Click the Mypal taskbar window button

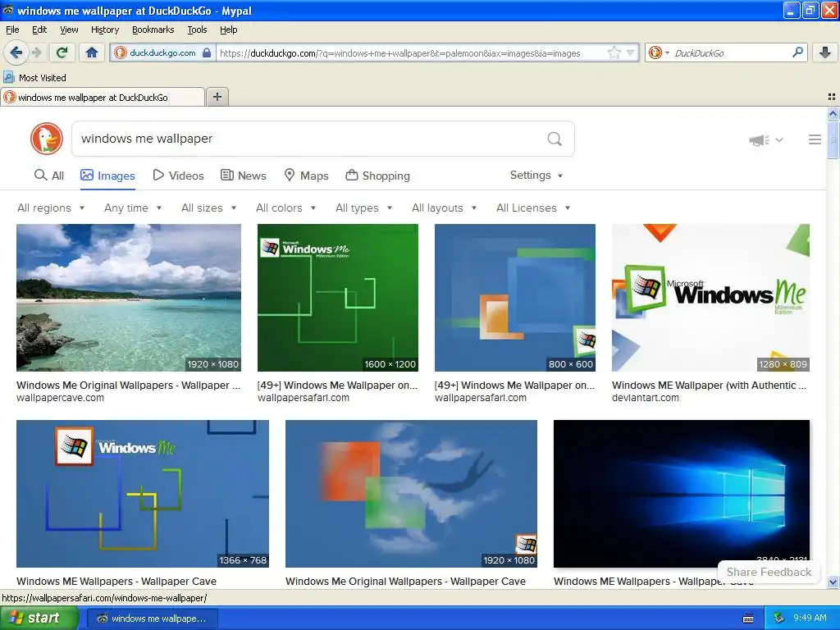click(152, 619)
